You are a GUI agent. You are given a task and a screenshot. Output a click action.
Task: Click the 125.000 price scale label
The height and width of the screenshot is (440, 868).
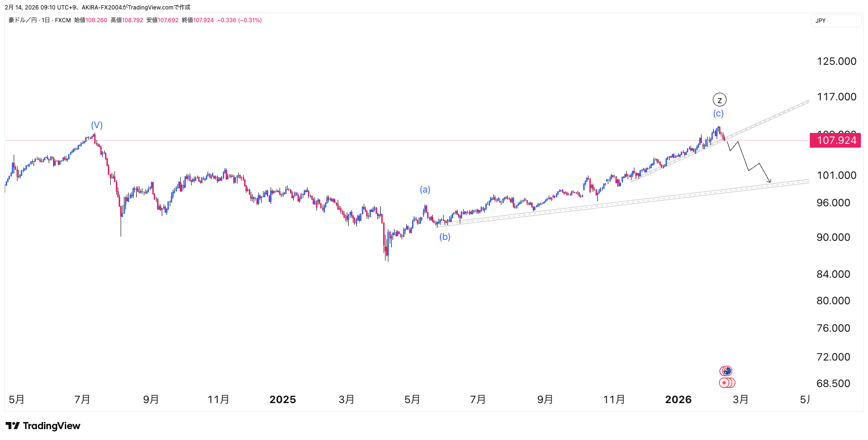836,62
